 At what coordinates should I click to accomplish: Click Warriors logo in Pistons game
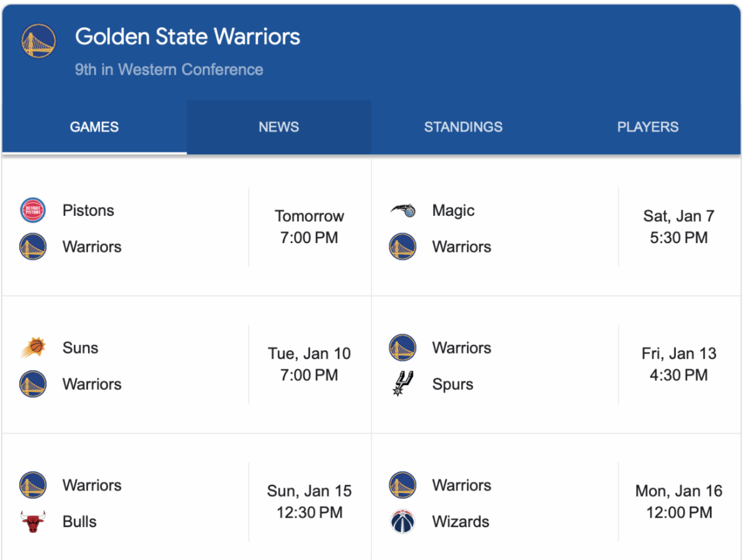point(33,246)
